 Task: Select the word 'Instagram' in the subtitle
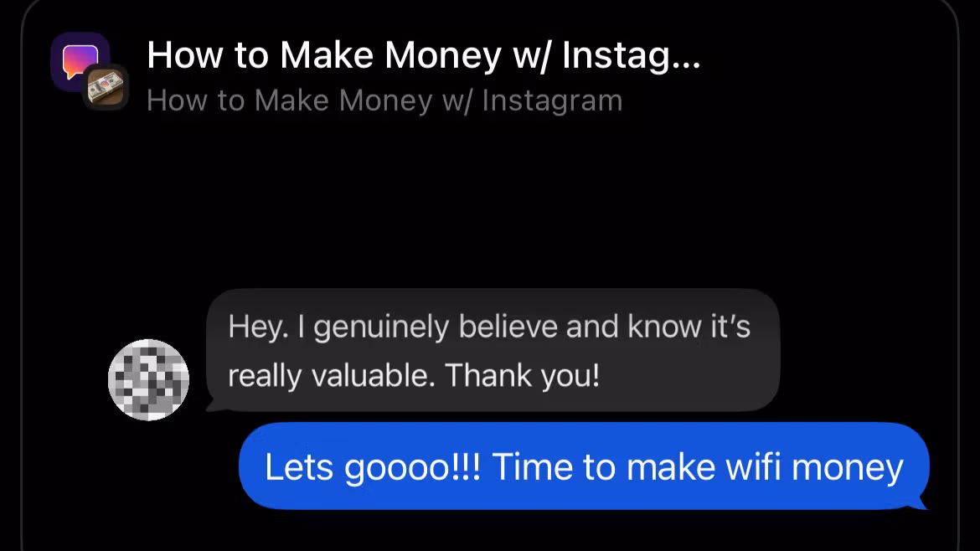[552, 101]
